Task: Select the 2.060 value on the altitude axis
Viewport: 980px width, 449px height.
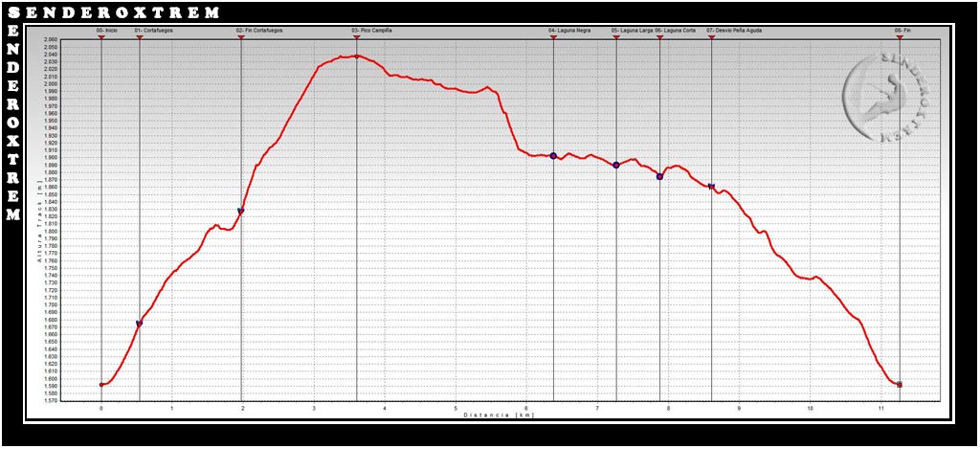Action: pyautogui.click(x=51, y=39)
